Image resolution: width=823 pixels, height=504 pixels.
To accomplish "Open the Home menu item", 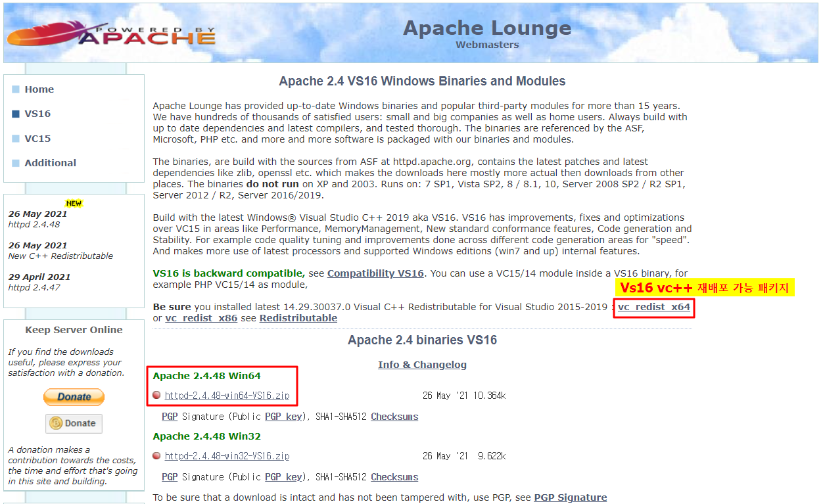I will (39, 89).
